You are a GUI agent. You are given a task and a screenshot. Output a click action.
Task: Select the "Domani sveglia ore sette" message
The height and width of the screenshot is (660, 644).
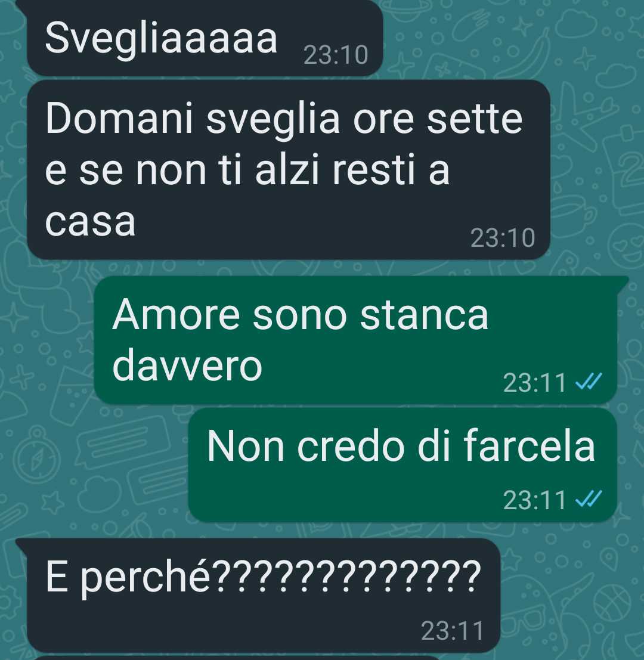click(289, 170)
